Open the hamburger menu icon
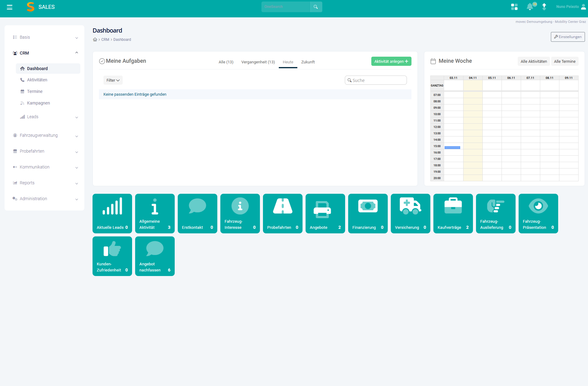Viewport: 588px width, 386px height. tap(9, 7)
